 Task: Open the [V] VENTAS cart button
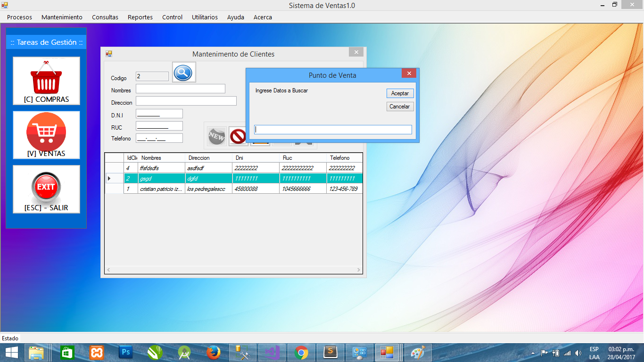tap(46, 135)
